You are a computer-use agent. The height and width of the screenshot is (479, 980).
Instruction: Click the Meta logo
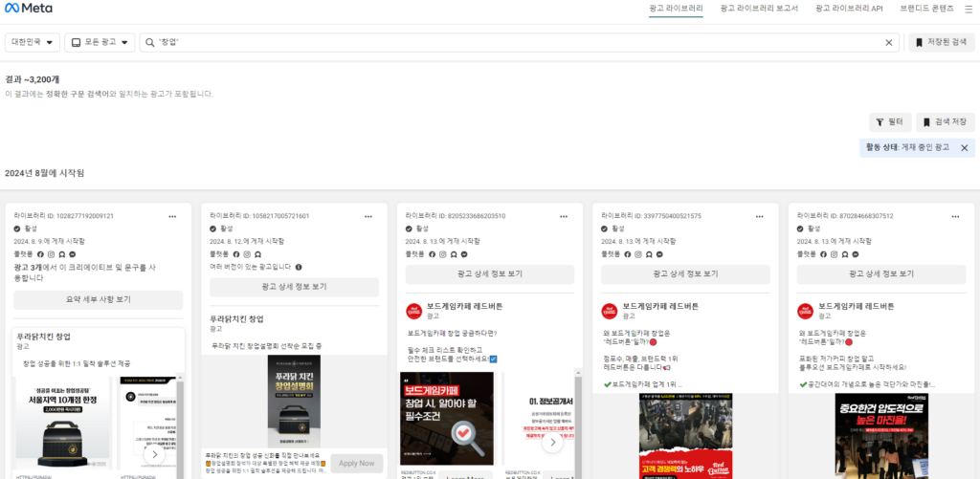pos(29,8)
